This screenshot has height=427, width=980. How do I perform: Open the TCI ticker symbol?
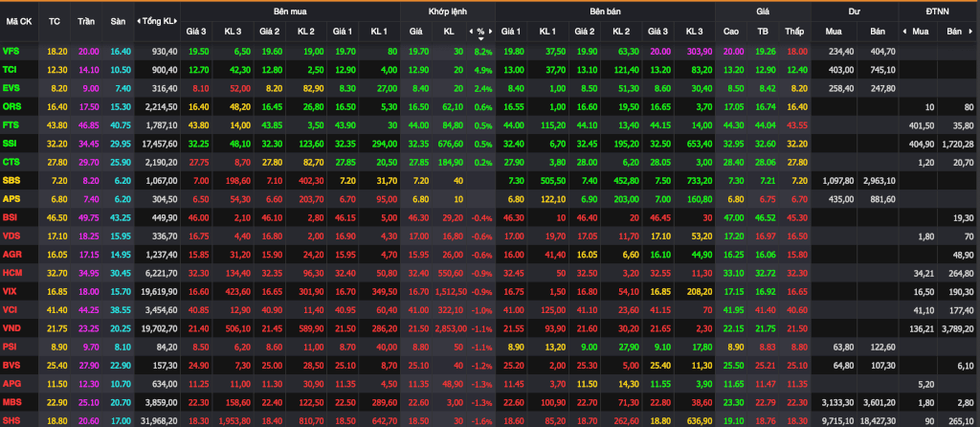click(10, 70)
